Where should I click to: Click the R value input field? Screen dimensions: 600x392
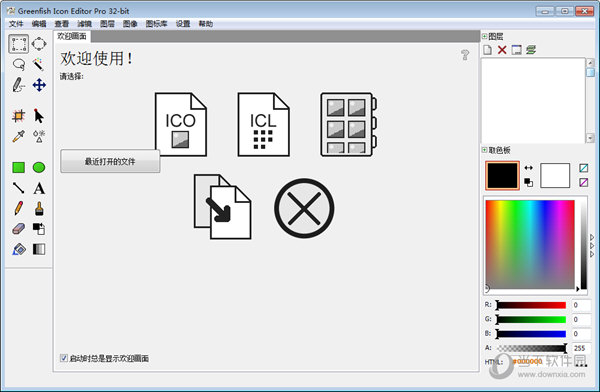coord(581,305)
